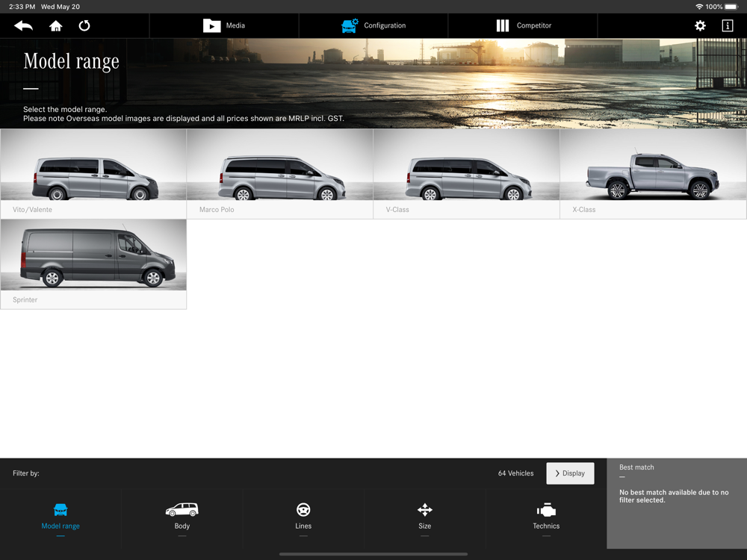Click the Wi-Fi status icon
This screenshot has height=560, width=747.
click(x=699, y=7)
